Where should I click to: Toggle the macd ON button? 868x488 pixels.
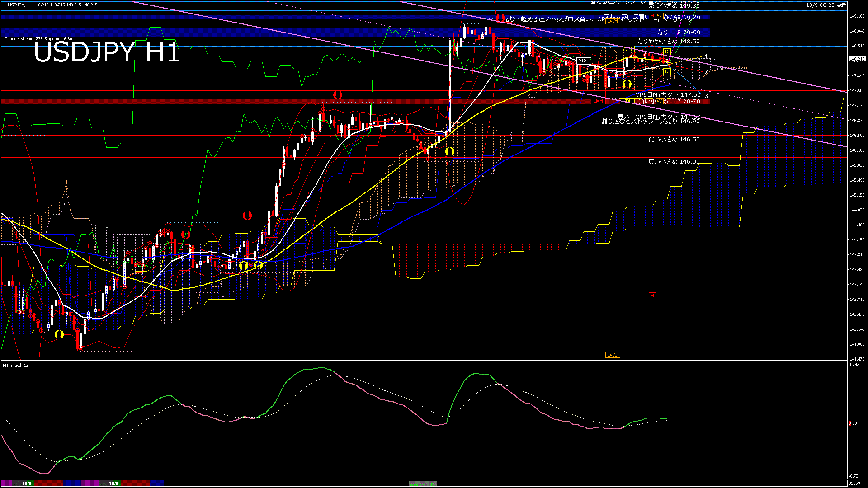pos(423,484)
